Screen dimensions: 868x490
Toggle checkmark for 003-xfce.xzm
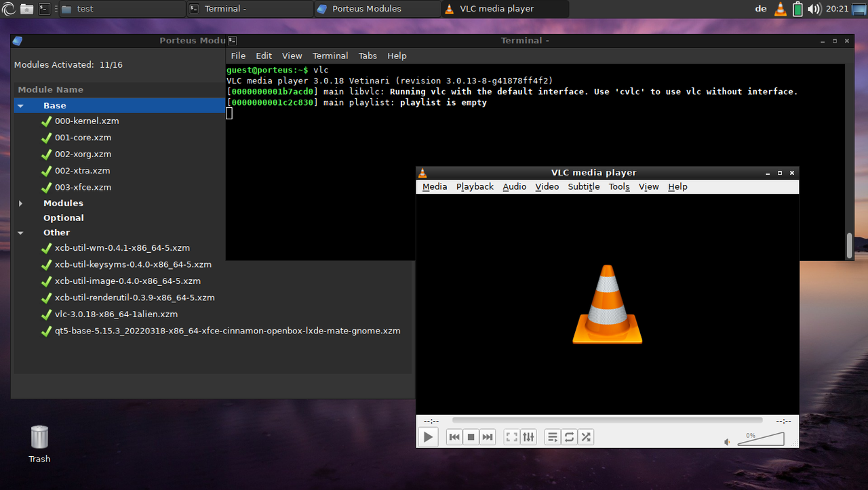coord(46,188)
